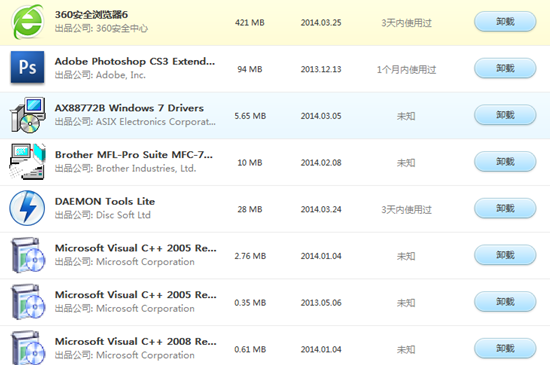Click the 10 MB size value
This screenshot has height=371, width=550.
[250, 162]
